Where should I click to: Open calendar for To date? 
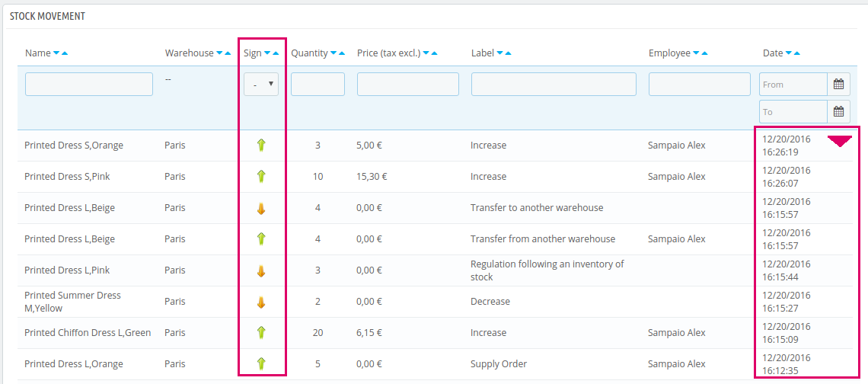838,111
